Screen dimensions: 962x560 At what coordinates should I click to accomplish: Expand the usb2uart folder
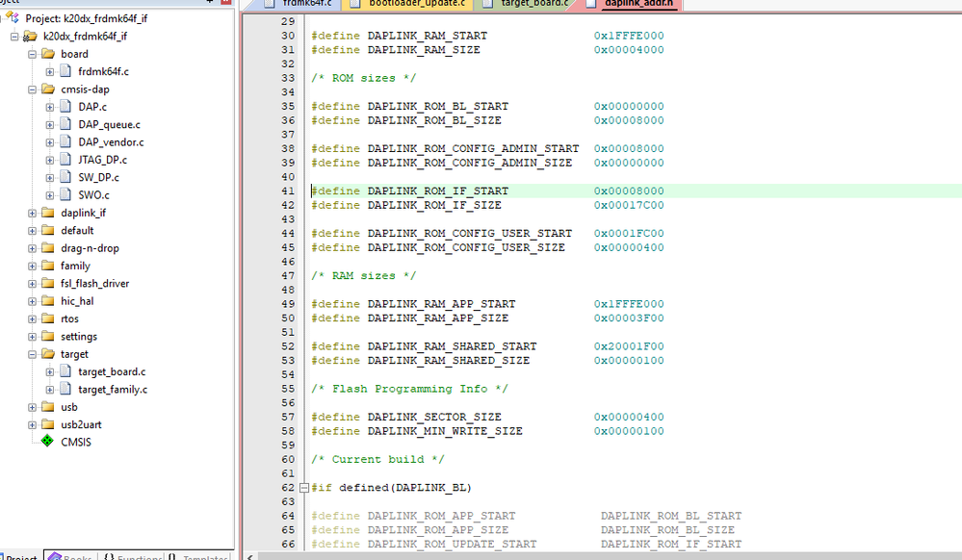(x=32, y=425)
